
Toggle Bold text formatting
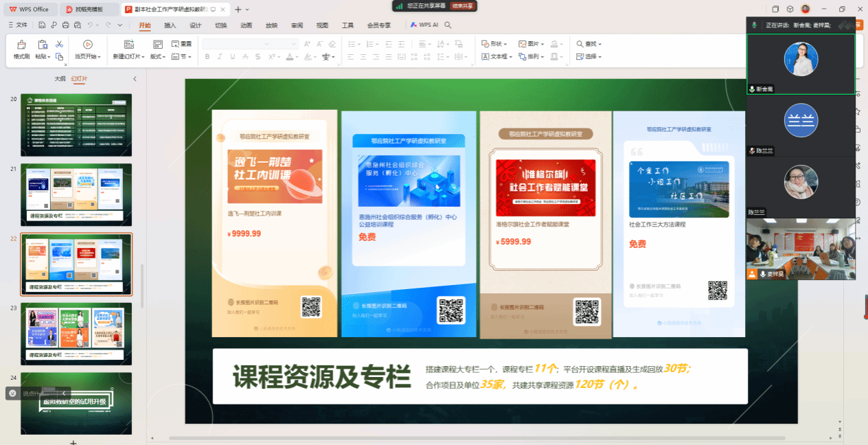click(206, 57)
